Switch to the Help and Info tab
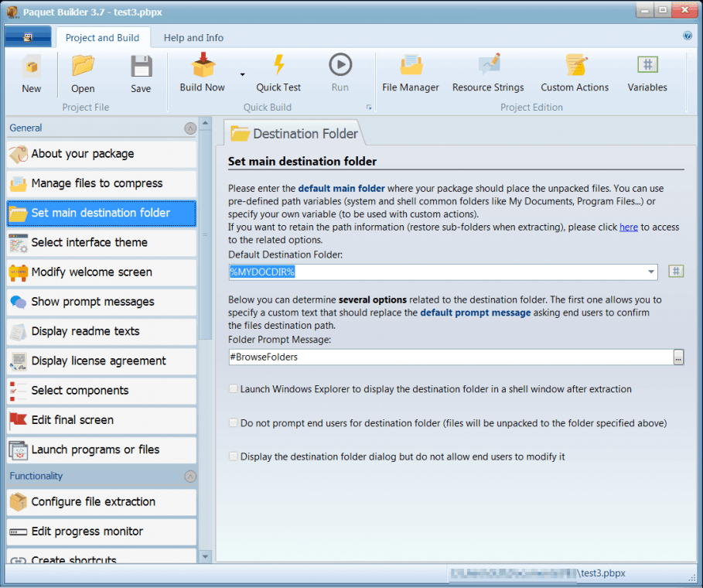The width and height of the screenshot is (703, 588). [x=193, y=37]
